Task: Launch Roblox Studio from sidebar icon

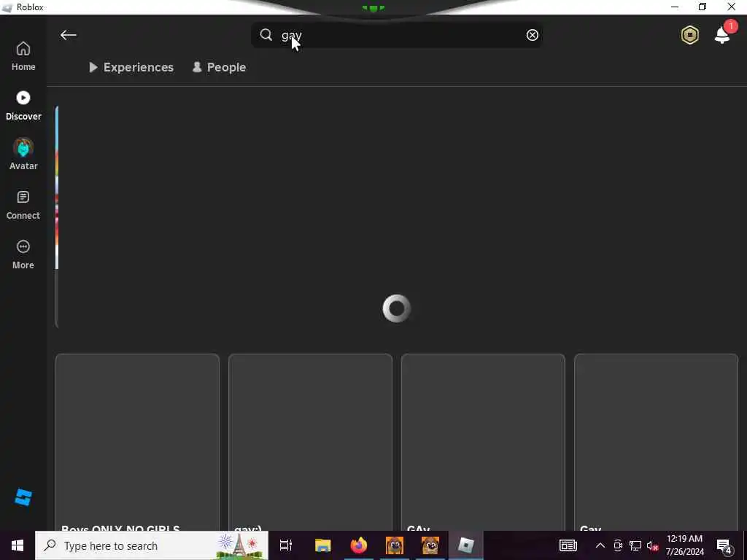Action: 23,497
